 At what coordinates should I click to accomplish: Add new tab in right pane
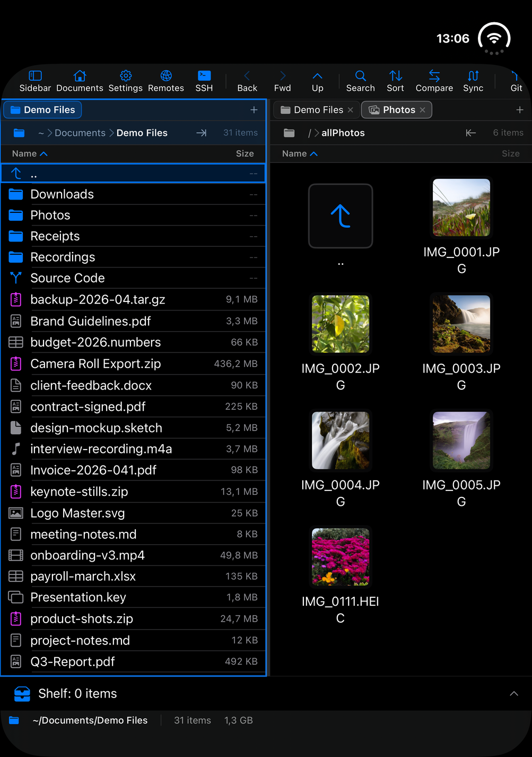click(x=520, y=110)
